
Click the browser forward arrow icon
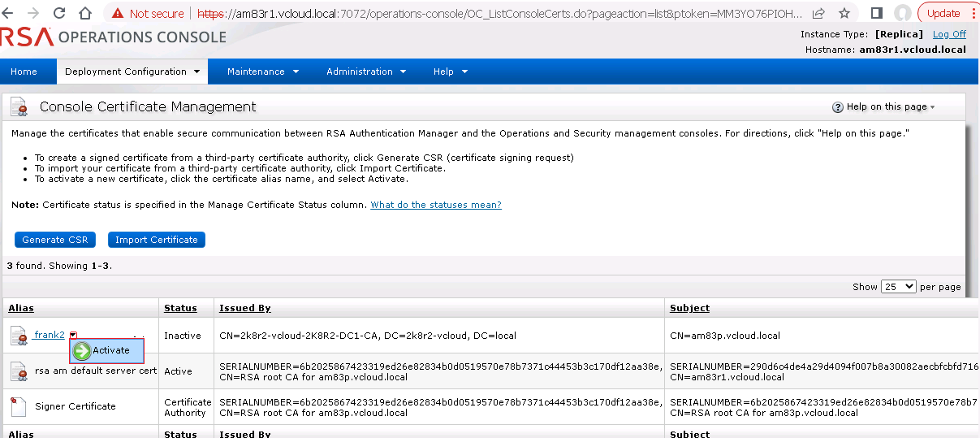coord(33,13)
